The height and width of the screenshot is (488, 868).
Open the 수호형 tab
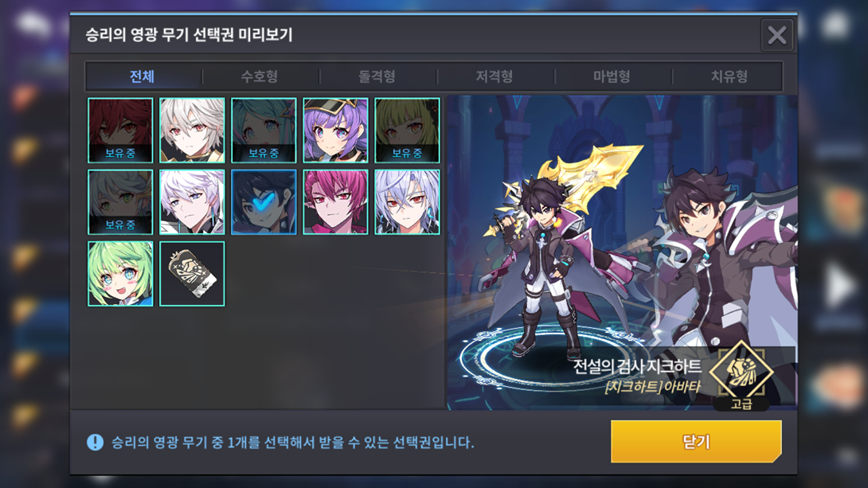coord(260,76)
